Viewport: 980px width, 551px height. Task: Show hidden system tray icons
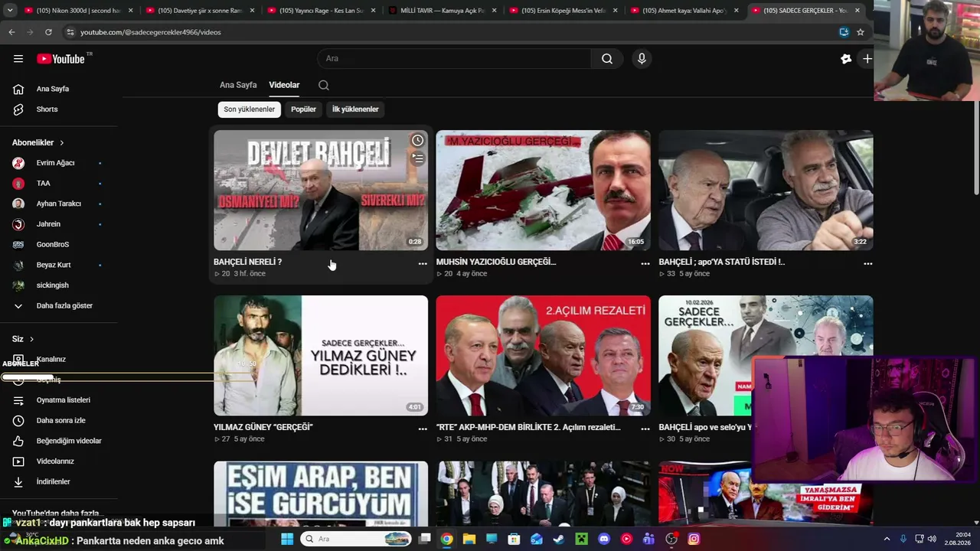point(887,539)
